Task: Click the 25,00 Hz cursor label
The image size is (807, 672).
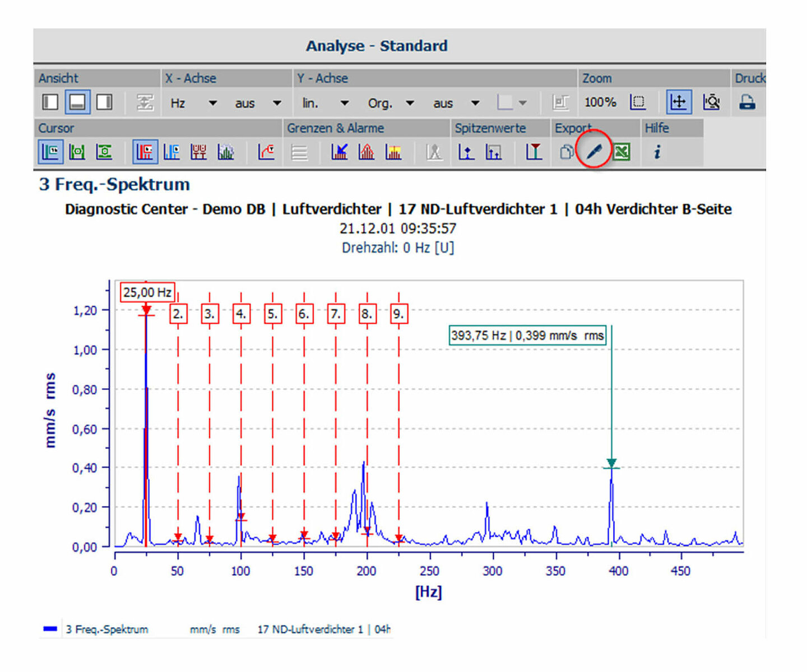Action: click(x=147, y=292)
